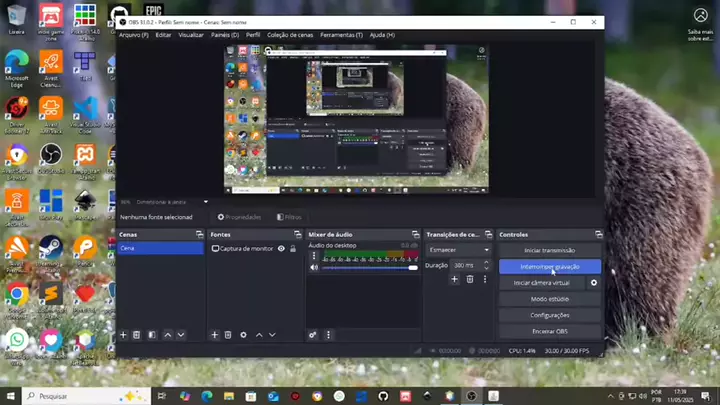The width and height of the screenshot is (720, 405).
Task: Open scene filters icon in Cenas panel
Action: 151,335
